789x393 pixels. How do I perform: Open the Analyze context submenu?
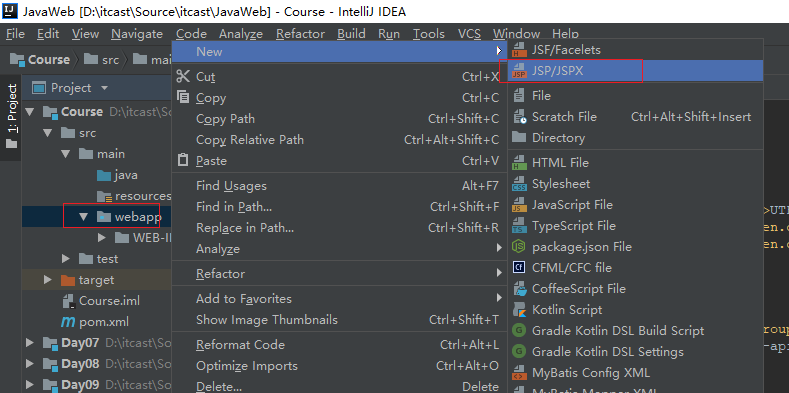tap(340, 249)
